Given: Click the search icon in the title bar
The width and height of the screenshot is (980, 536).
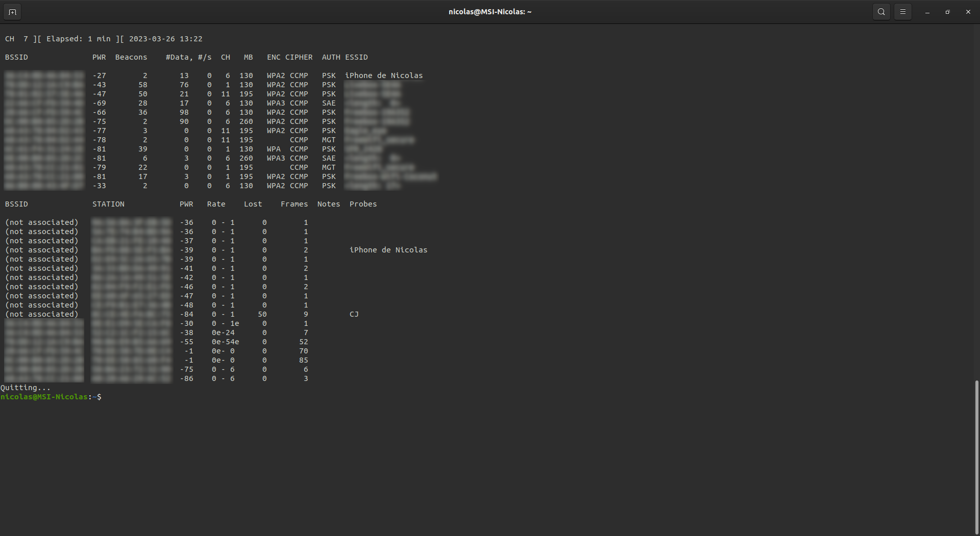Looking at the screenshot, I should click(881, 12).
